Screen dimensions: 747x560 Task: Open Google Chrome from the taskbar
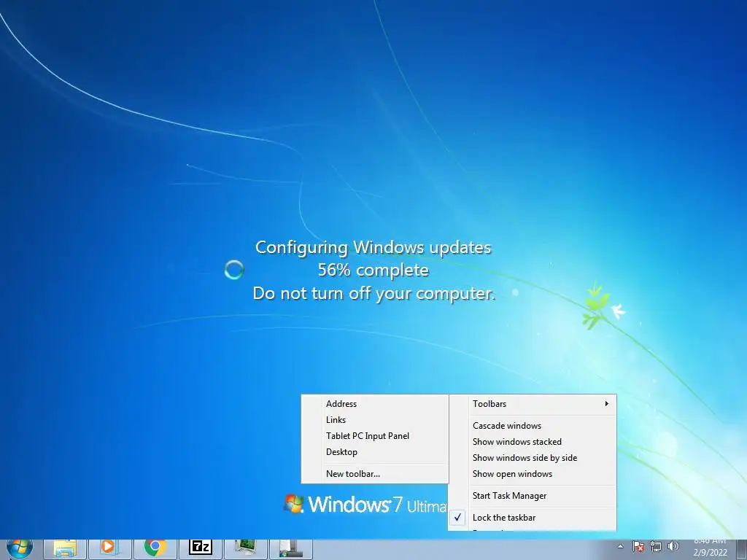[x=155, y=550]
